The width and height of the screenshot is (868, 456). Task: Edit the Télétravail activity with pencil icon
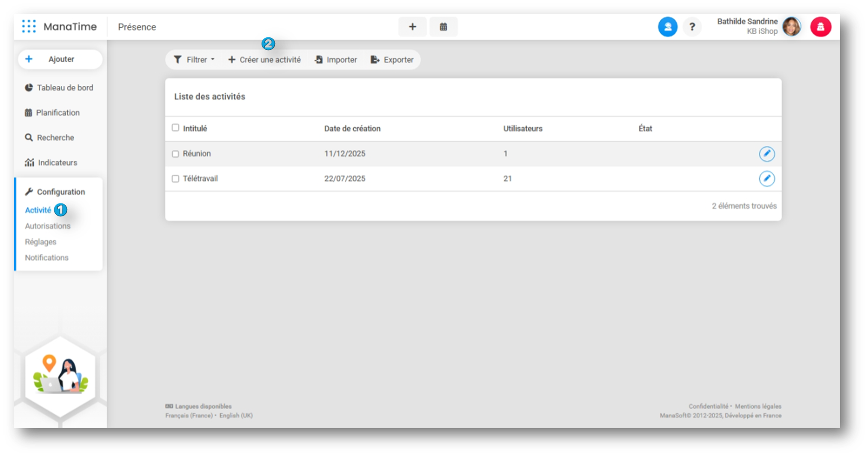pos(766,179)
